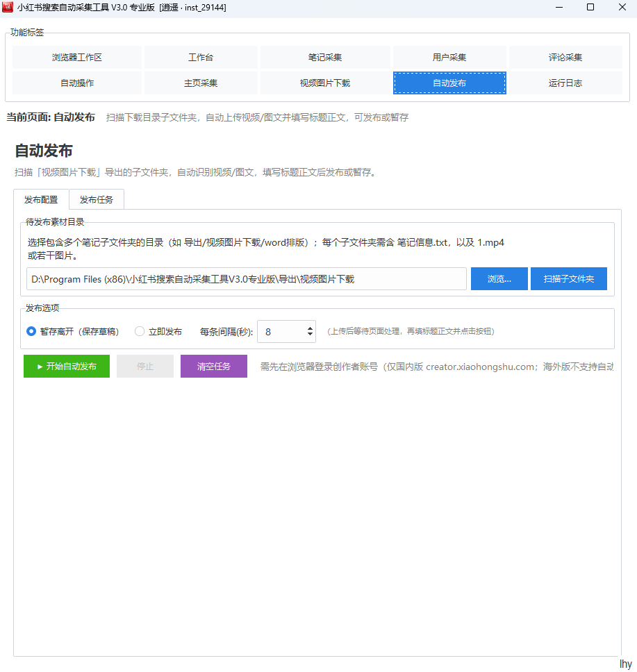Click the 扫描子文件夹 button
Screen dimensions: 637x672
pyautogui.click(x=569, y=279)
